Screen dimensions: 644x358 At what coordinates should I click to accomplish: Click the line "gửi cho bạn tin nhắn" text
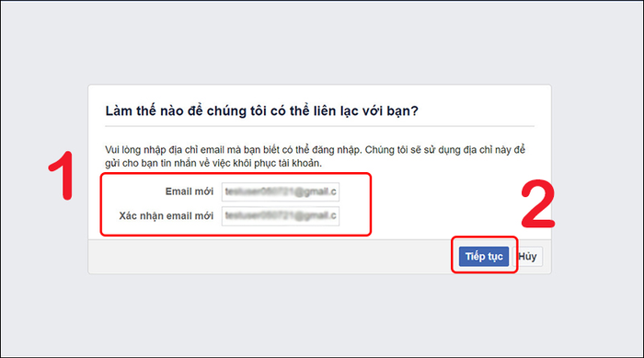click(213, 163)
